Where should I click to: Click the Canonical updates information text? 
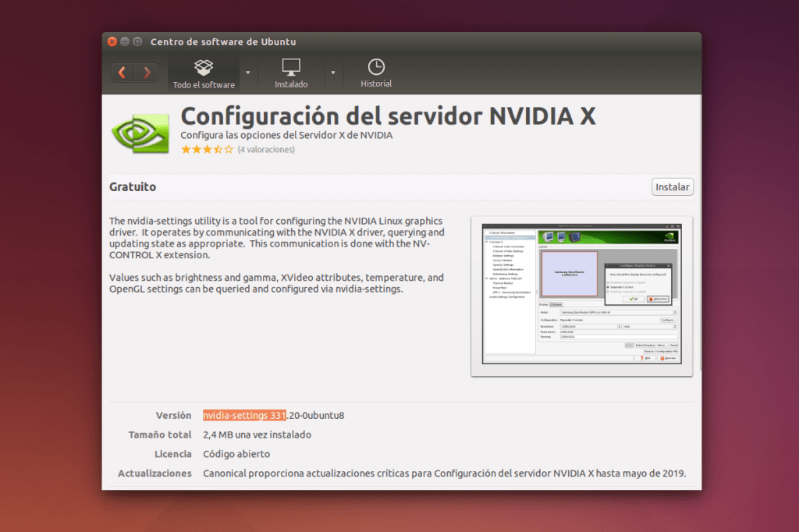pyautogui.click(x=444, y=473)
